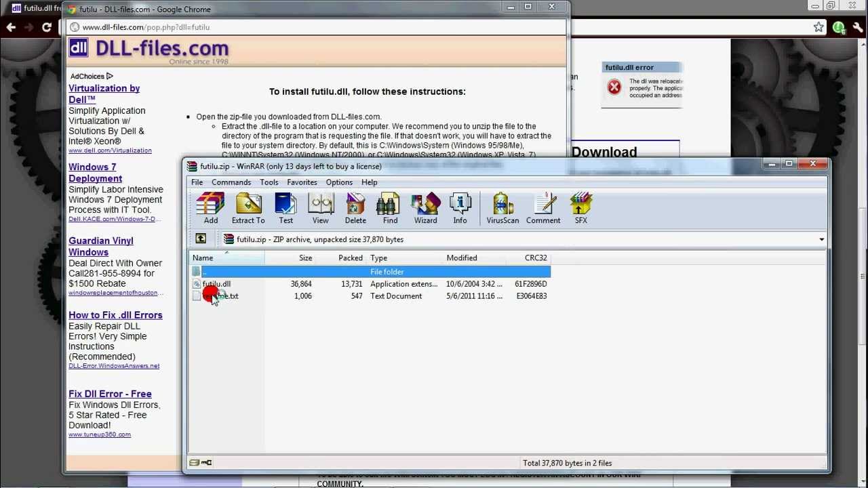The width and height of the screenshot is (868, 488).
Task: Click the DLL-Error.WindowsAnswers.net link
Action: (x=114, y=366)
